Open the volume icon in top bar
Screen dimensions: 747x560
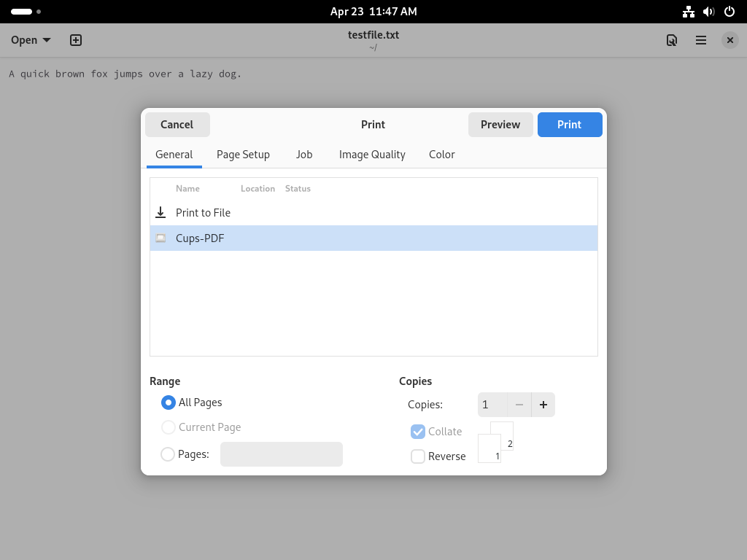[709, 12]
